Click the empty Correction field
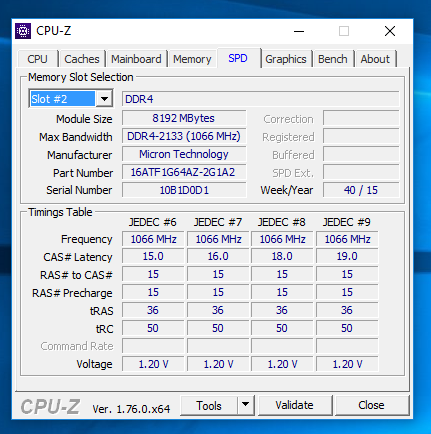The image size is (431, 434). point(361,118)
